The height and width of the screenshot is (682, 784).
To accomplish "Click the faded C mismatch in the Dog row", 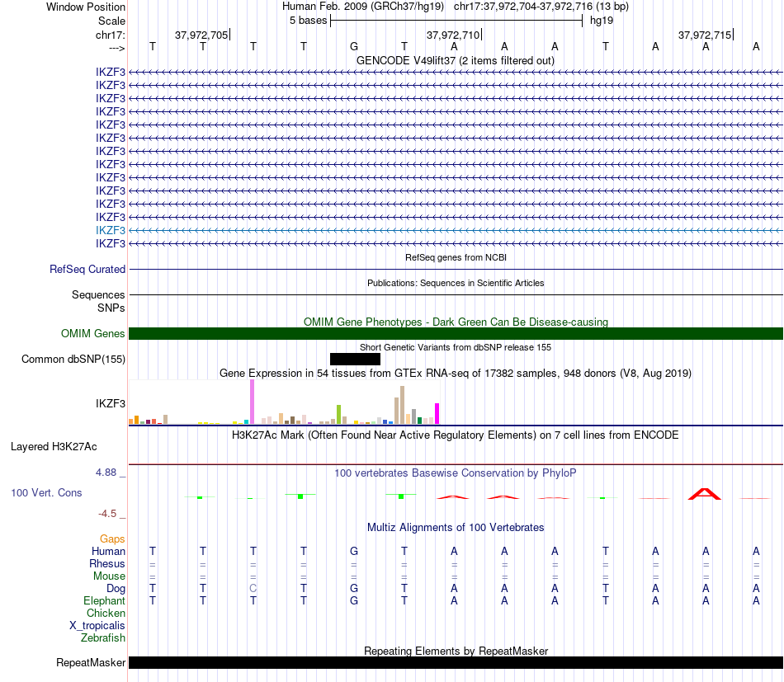I will (253, 589).
